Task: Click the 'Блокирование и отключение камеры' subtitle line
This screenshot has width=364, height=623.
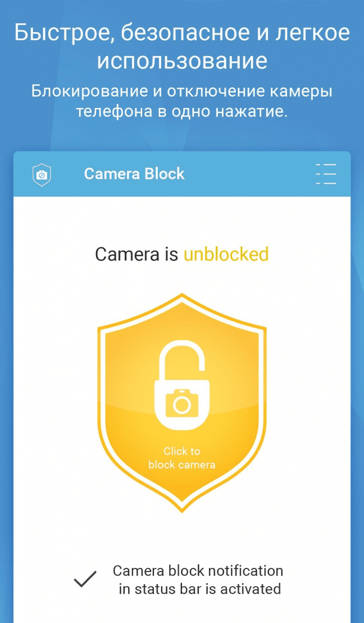Action: (x=182, y=91)
